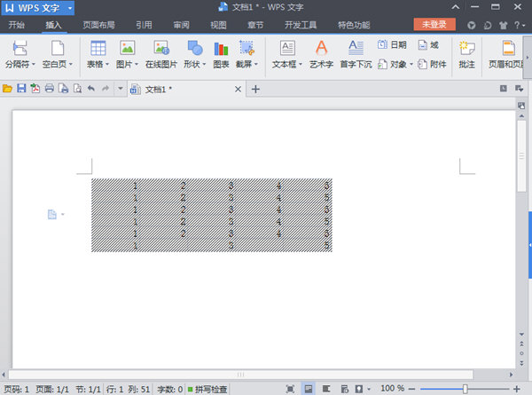
Task: Toggle 拼写检查 spell check in status bar
Action: pos(207,389)
